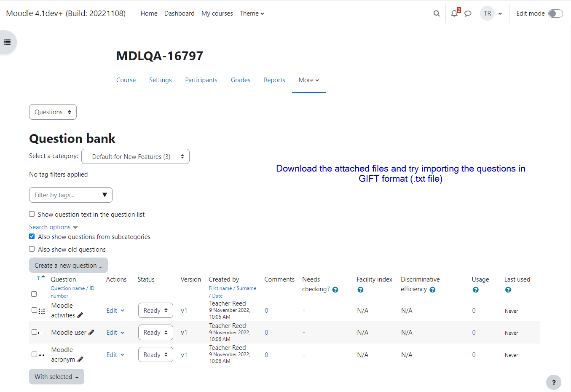Open comments count for Moodle activities
571x392 pixels.
point(266,311)
